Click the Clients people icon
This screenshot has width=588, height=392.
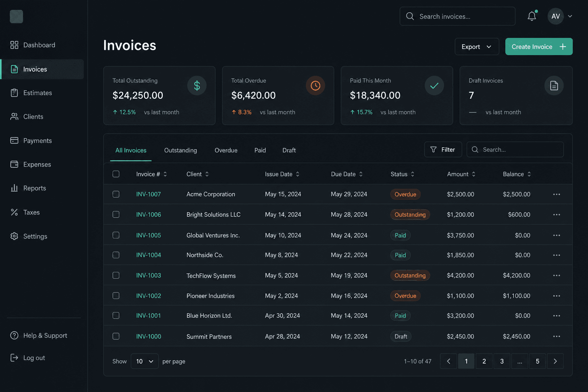tap(14, 116)
